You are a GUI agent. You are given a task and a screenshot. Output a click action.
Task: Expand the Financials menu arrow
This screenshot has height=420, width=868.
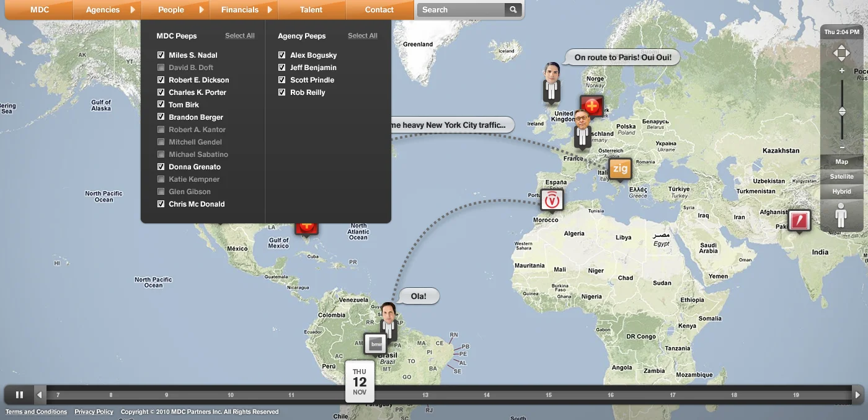coord(270,10)
